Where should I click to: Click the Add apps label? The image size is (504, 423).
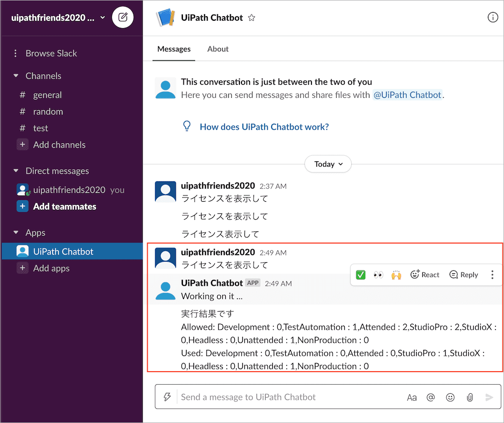[x=51, y=268]
